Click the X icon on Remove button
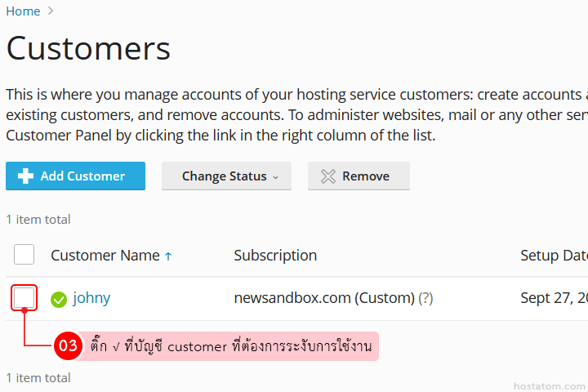Screen dimensions: 588x392 (x=328, y=176)
